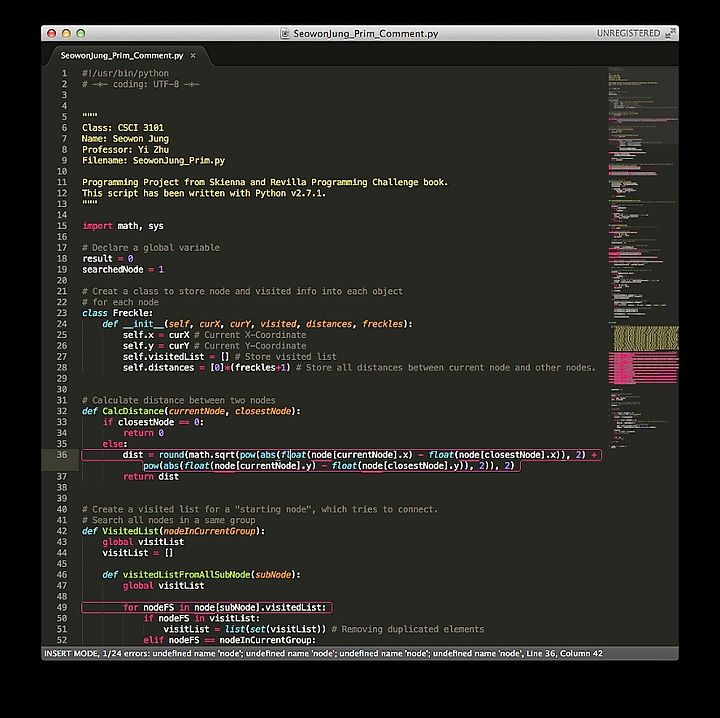Click '# Calculate distance between two nodes' comment
This screenshot has height=718, width=720.
(179, 400)
